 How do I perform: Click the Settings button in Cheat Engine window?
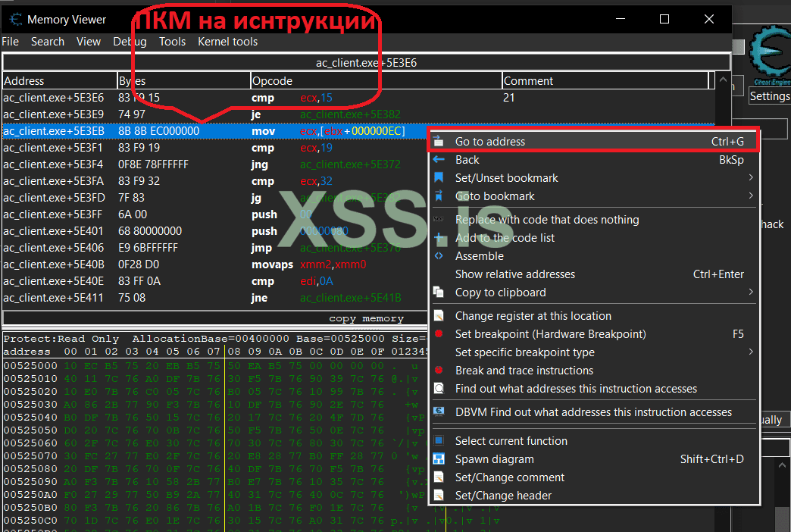pos(769,96)
